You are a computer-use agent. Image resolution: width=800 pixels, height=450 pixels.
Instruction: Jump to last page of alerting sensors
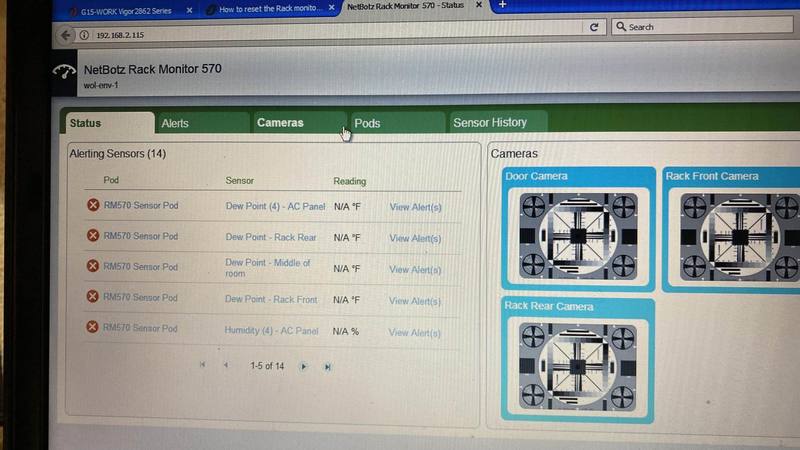(328, 367)
